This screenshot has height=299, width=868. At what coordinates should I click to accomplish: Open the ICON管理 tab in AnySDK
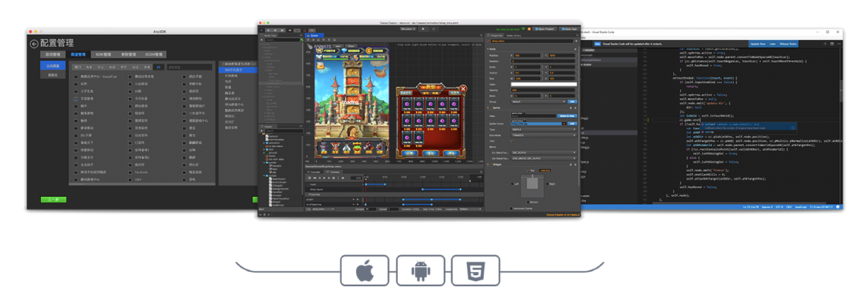(x=154, y=55)
